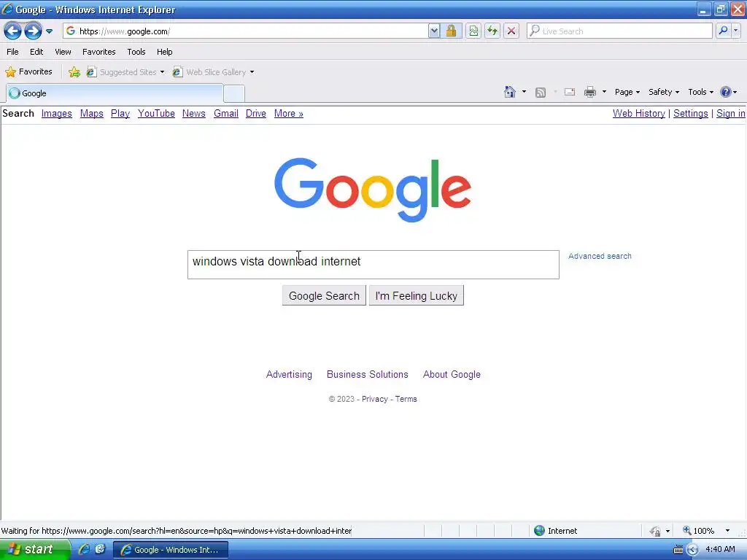Viewport: 747px width, 560px height.
Task: Open the Help question mark icon menu
Action: click(729, 92)
